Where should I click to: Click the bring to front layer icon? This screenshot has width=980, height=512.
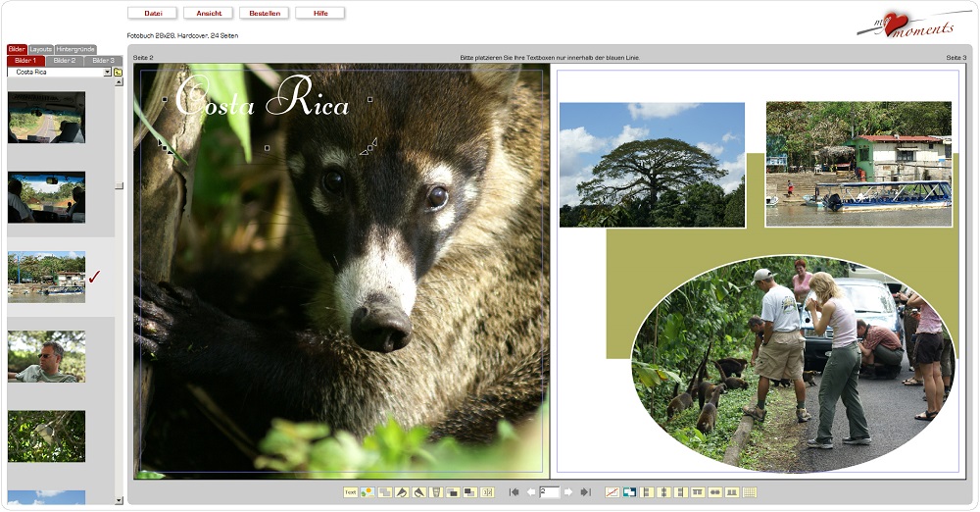453,492
